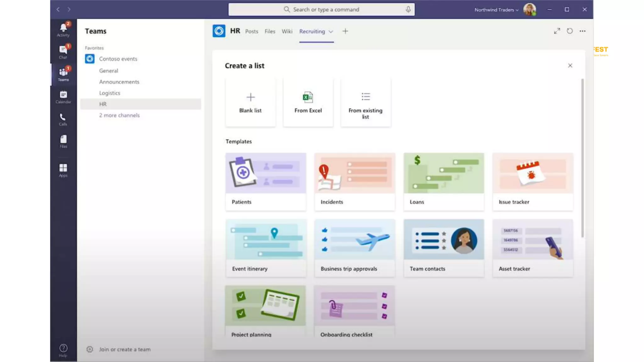Click the reload tab icon
The width and height of the screenshot is (644, 362).
[569, 31]
